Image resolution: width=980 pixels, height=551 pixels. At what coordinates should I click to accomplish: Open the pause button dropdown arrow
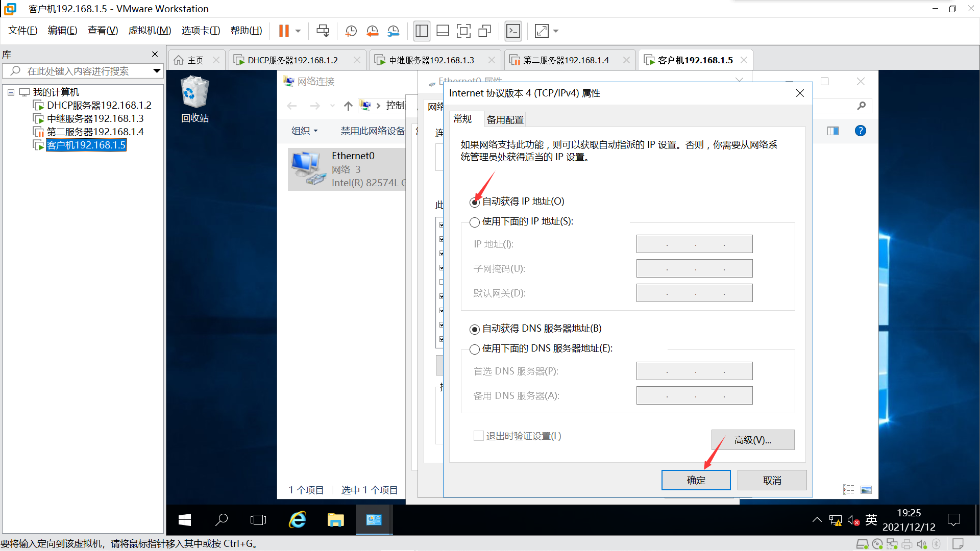298,31
